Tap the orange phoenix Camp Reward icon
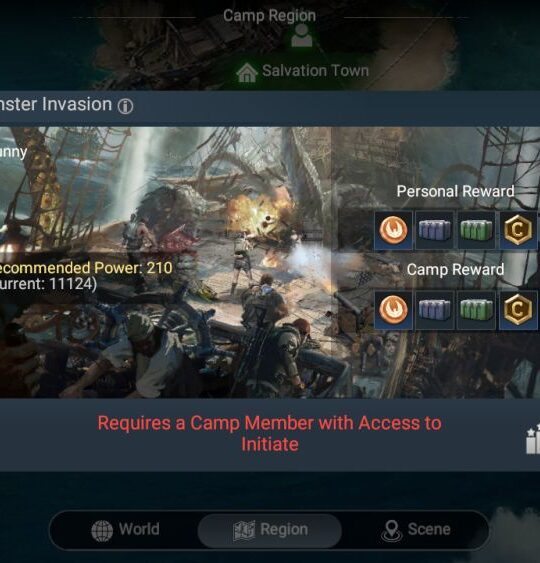The width and height of the screenshot is (540, 563). [x=393, y=310]
